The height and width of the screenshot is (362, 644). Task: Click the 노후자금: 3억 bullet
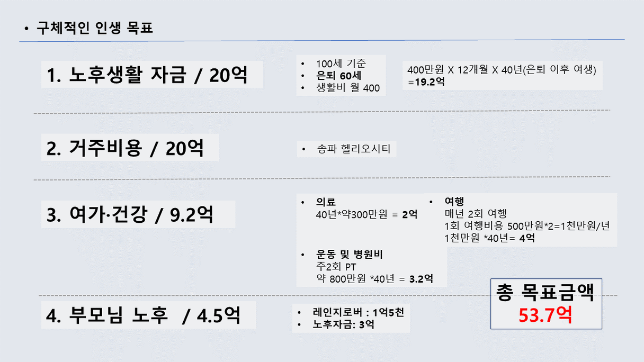[x=343, y=324]
